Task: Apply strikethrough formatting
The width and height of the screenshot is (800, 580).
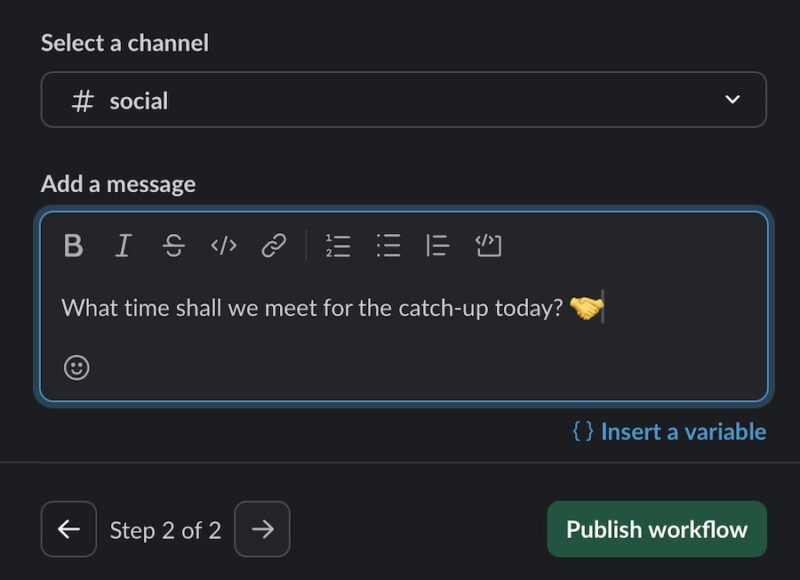Action: coord(172,245)
